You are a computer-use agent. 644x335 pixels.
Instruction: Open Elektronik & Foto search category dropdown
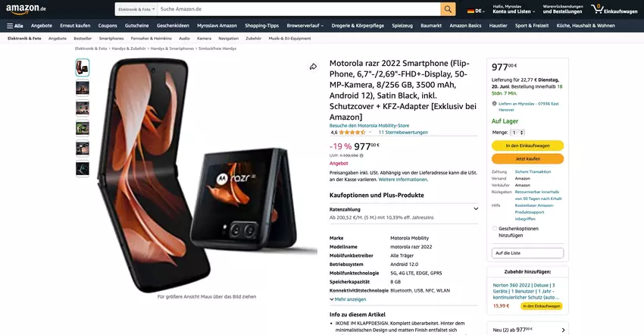point(136,9)
